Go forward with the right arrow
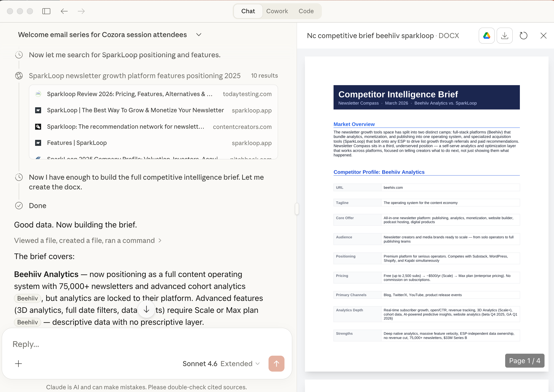The image size is (554, 392). click(x=81, y=11)
